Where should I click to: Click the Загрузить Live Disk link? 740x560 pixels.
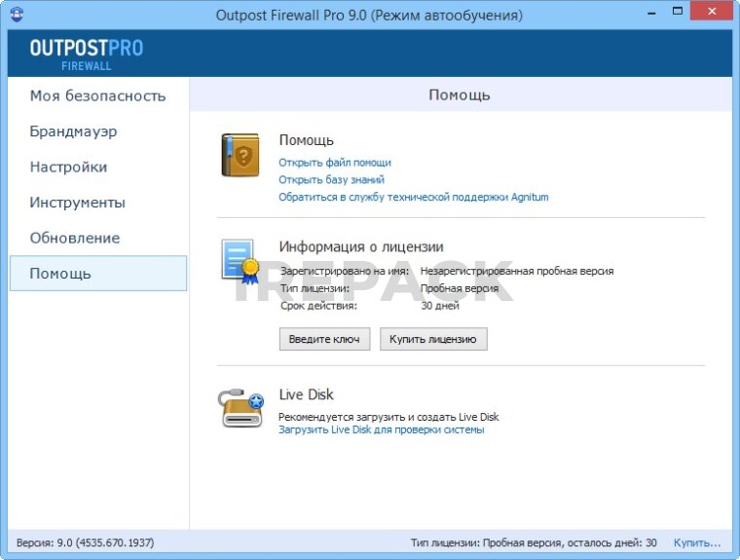click(381, 429)
